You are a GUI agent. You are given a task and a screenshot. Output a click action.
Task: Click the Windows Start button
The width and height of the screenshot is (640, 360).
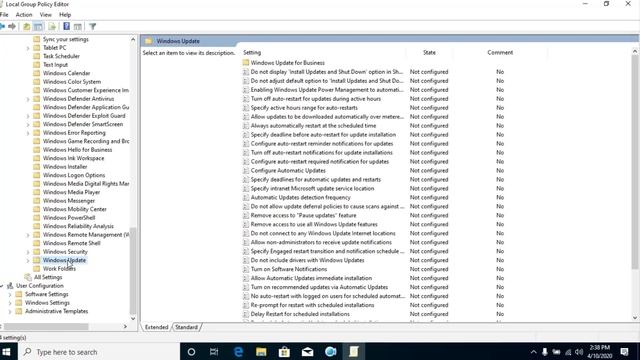[x=7, y=351]
